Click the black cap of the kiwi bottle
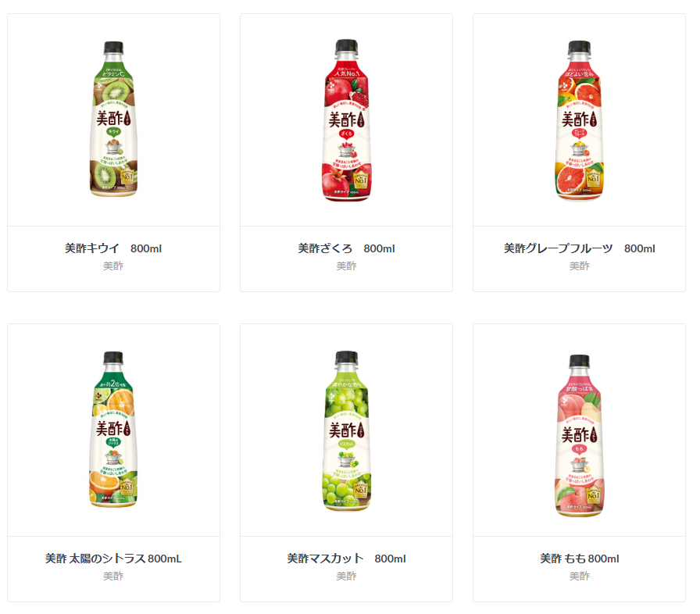 pos(113,48)
